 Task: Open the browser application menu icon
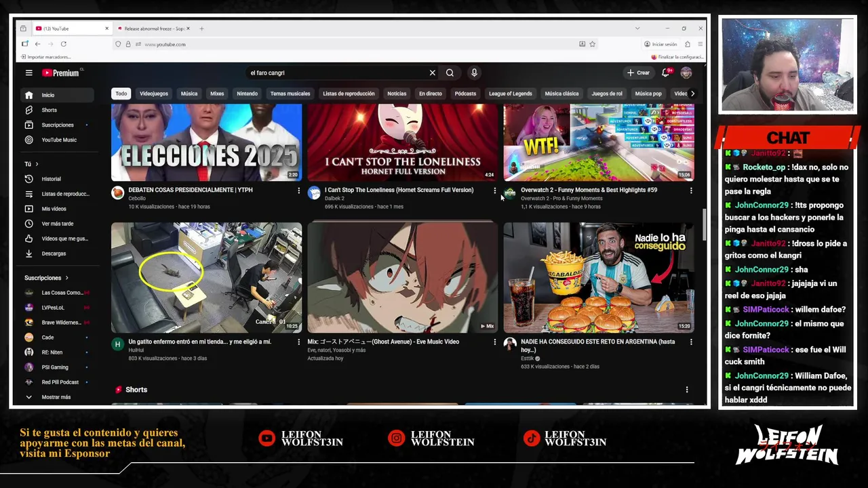700,44
